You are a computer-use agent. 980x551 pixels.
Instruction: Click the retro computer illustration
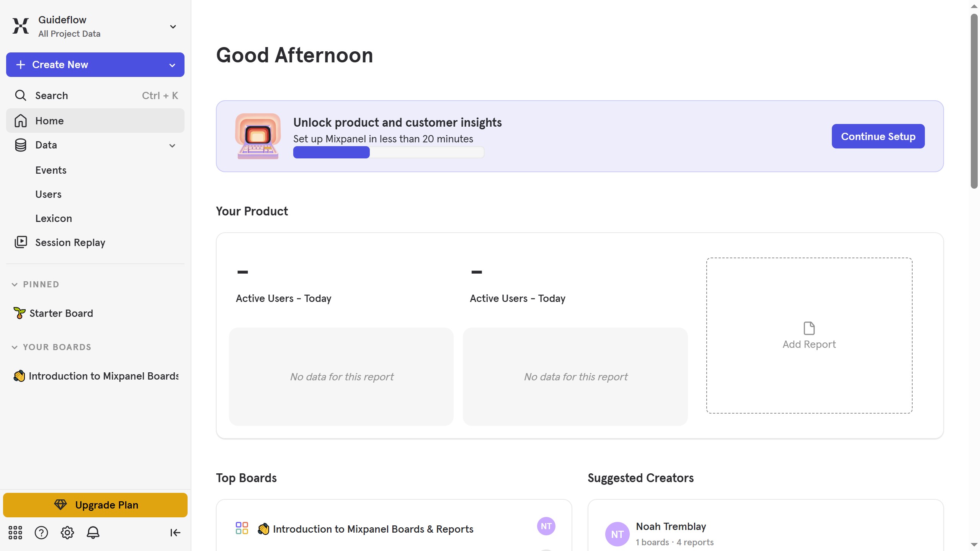click(258, 136)
